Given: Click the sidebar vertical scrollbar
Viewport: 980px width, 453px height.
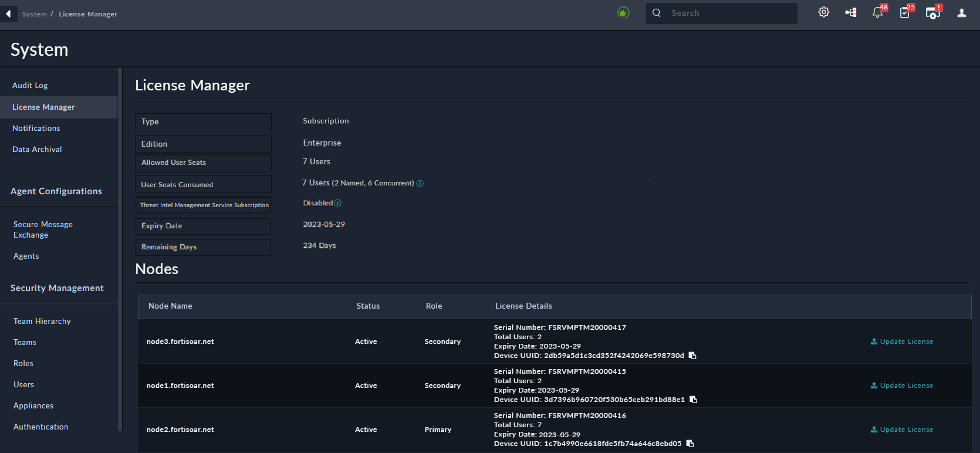Looking at the screenshot, I should coord(120,249).
